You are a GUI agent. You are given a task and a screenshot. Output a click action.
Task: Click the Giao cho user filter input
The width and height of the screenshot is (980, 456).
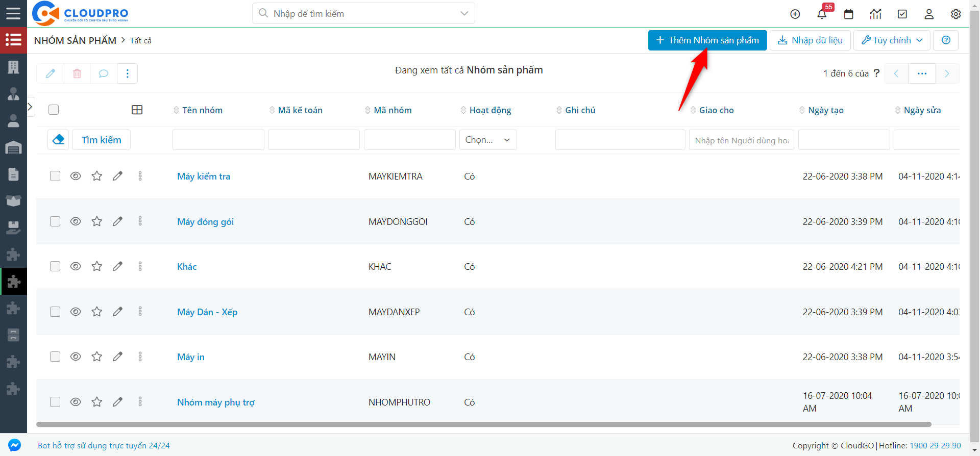tap(742, 140)
